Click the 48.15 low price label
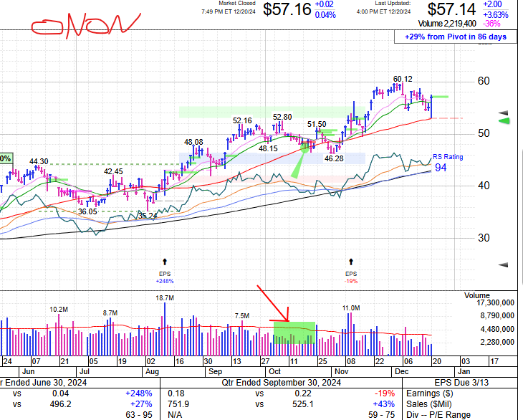523x420 pixels. point(268,148)
